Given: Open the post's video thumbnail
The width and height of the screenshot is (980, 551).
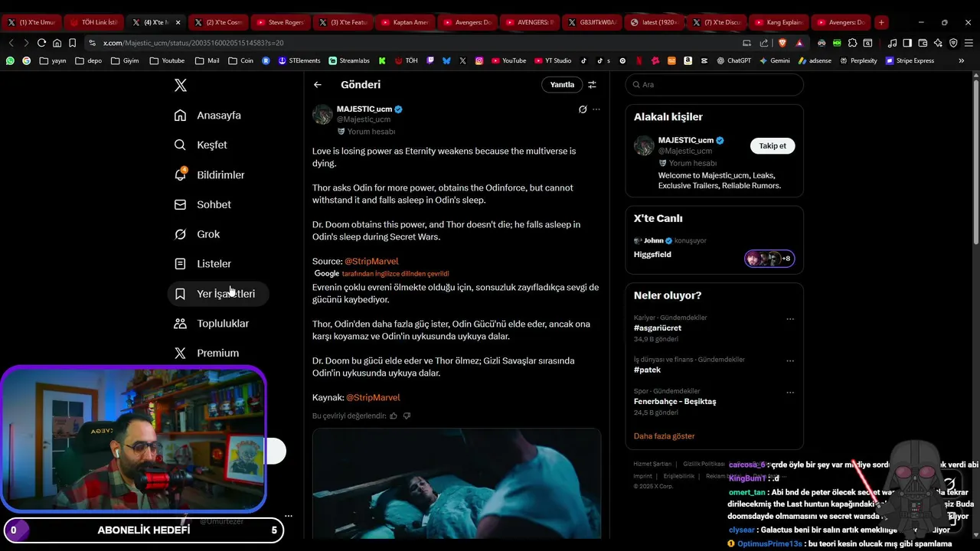Looking at the screenshot, I should [456, 483].
